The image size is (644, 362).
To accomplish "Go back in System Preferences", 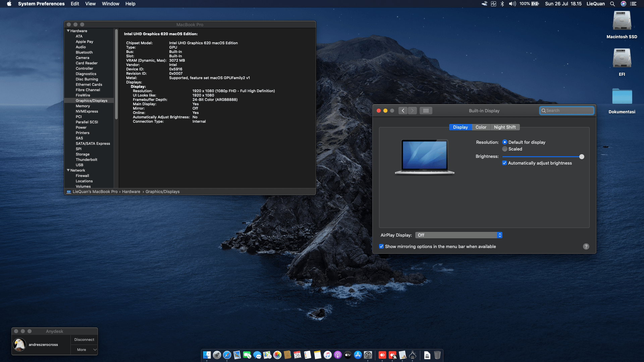I will tap(403, 111).
